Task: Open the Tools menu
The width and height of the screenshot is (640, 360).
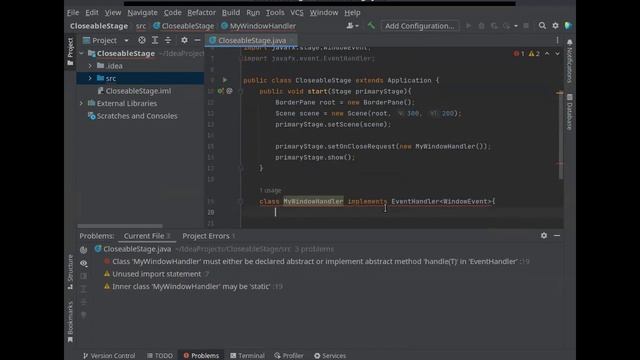Action: point(275,13)
